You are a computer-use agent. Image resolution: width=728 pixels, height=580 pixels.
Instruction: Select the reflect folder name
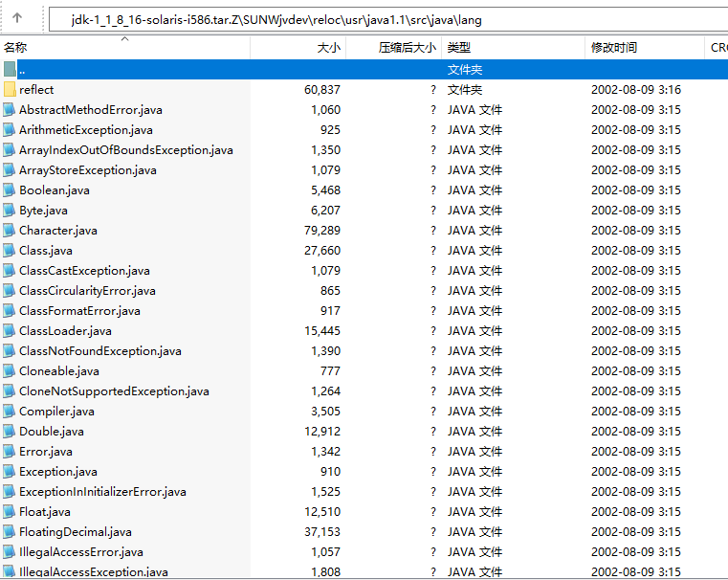[36, 90]
